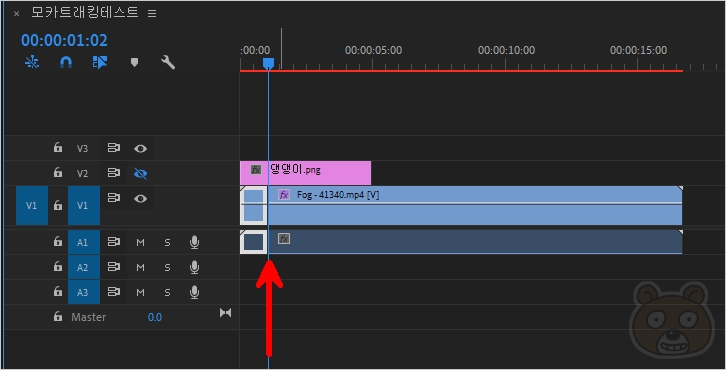
Task: Toggle Snap in timeline magnet icon
Action: coord(66,62)
